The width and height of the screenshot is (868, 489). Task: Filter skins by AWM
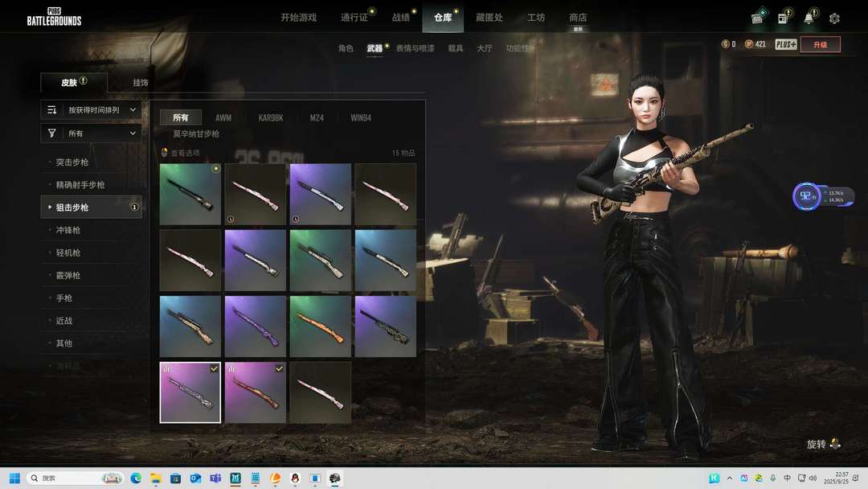(223, 117)
